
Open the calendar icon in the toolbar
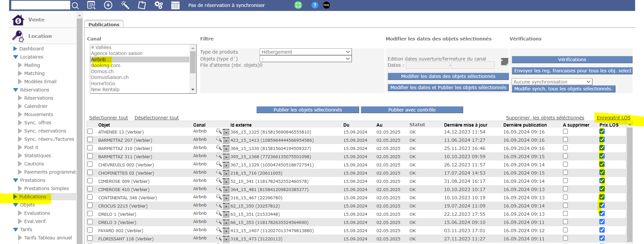(x=175, y=5)
